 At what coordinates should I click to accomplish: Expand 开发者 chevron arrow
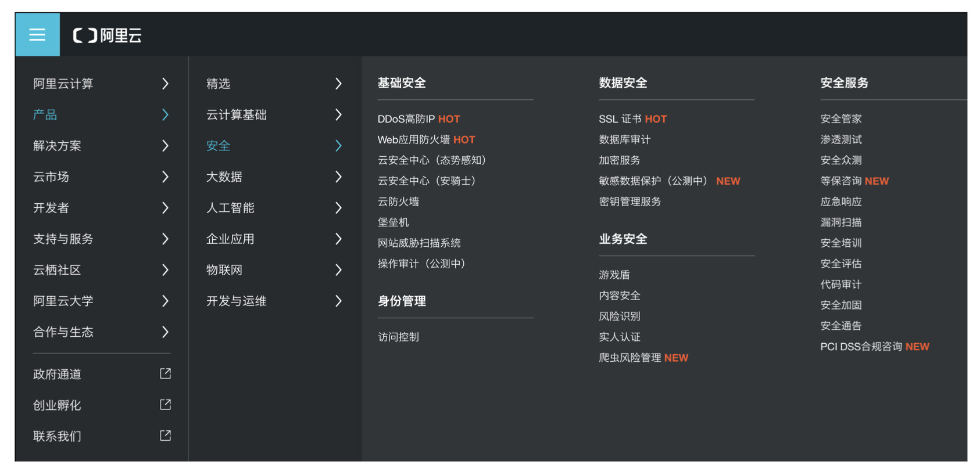click(165, 208)
